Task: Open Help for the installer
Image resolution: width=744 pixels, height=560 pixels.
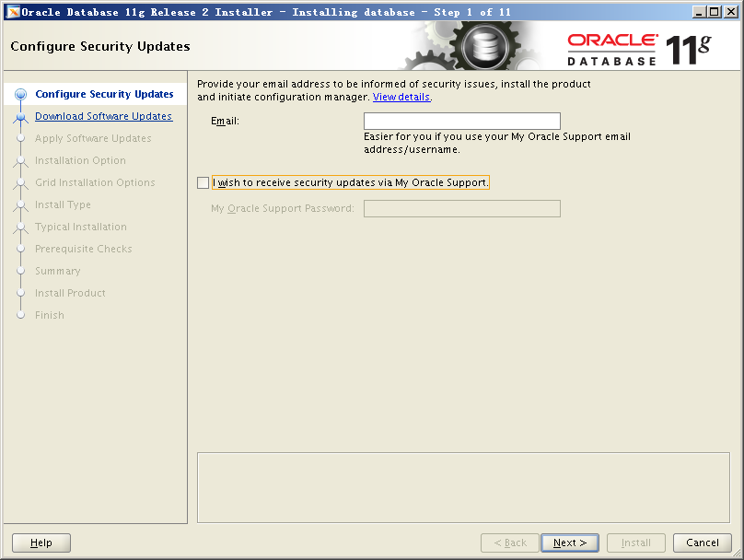Action: coord(41,542)
